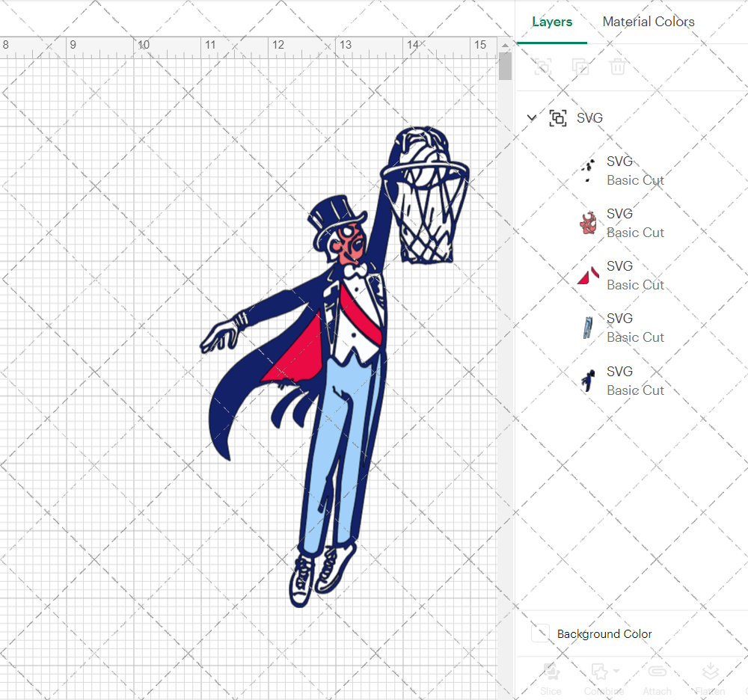Switch to the Layers tab
The width and height of the screenshot is (748, 700).
click(552, 22)
